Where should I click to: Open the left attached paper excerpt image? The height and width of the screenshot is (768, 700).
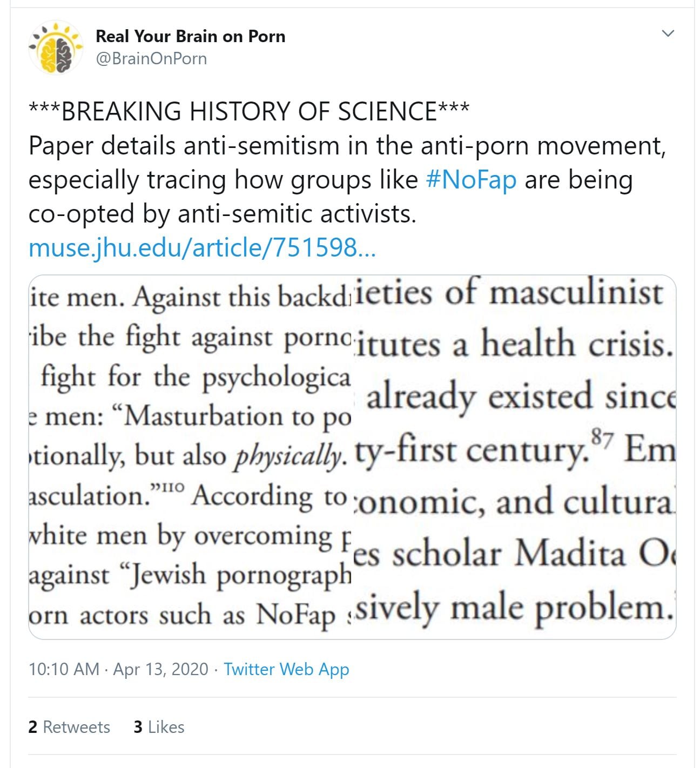click(189, 457)
